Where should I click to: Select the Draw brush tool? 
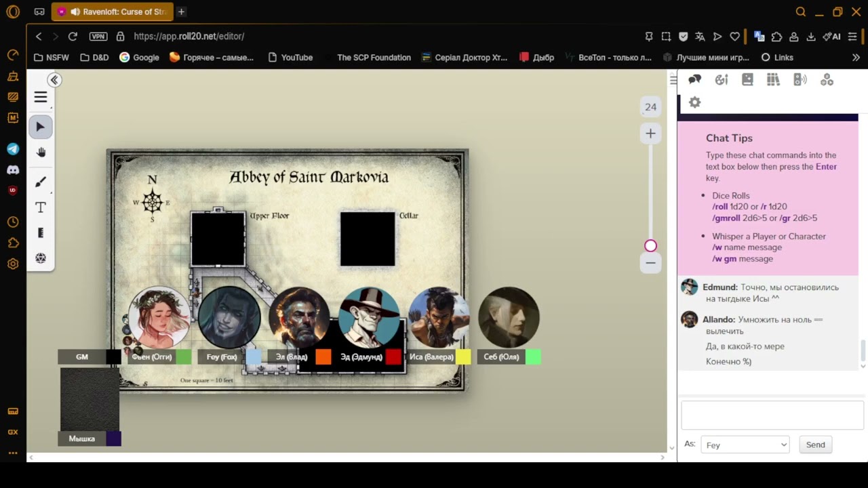[41, 182]
